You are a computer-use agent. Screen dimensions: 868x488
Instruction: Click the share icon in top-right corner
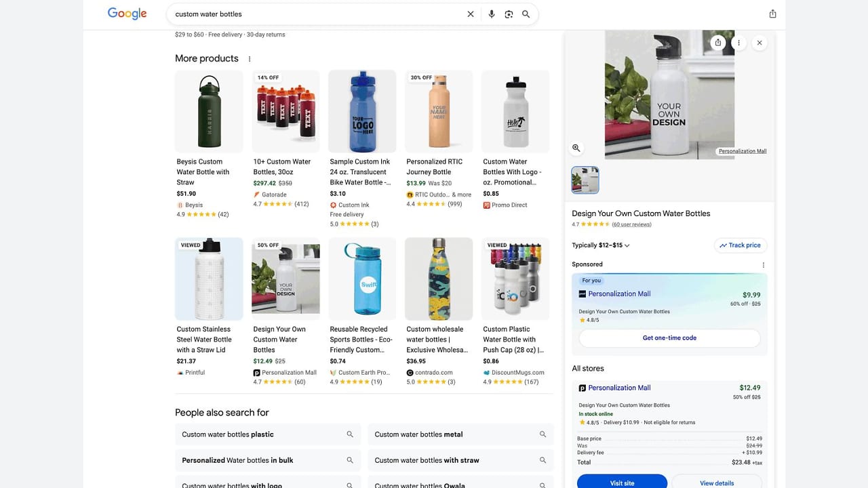[772, 14]
